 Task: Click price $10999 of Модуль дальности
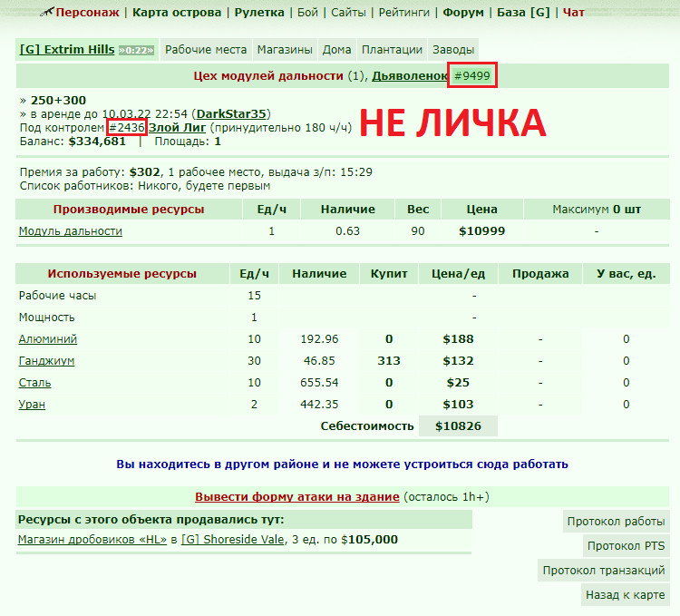coord(481,231)
